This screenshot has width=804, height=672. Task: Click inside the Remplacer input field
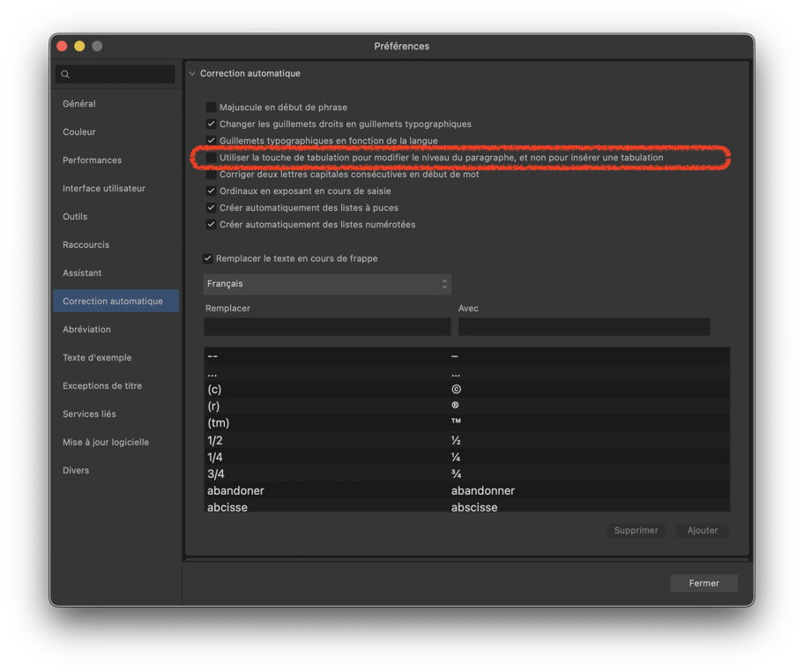[327, 326]
